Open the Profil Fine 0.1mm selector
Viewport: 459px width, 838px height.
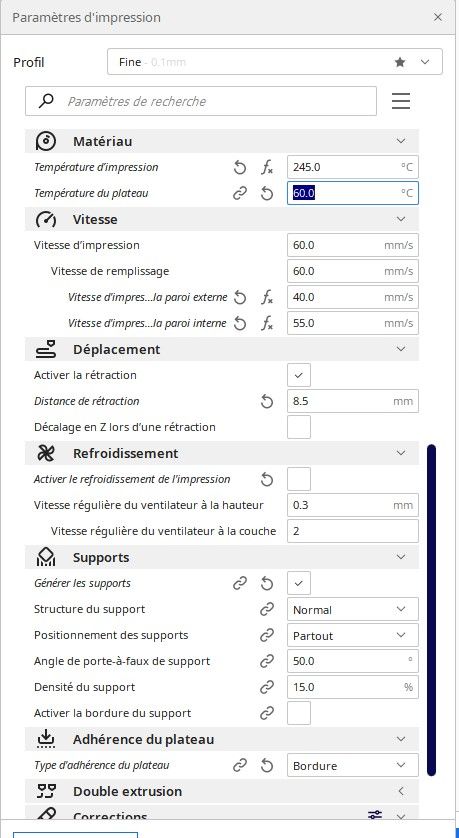[x=275, y=62]
